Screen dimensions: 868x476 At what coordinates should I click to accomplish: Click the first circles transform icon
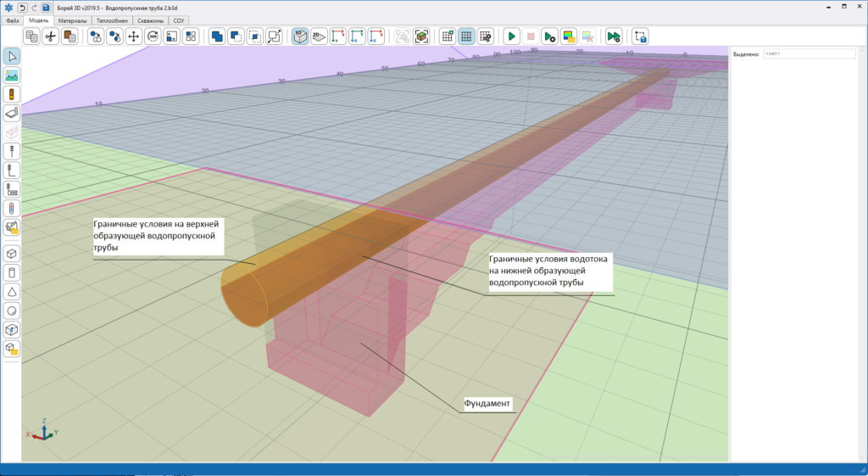[97, 36]
